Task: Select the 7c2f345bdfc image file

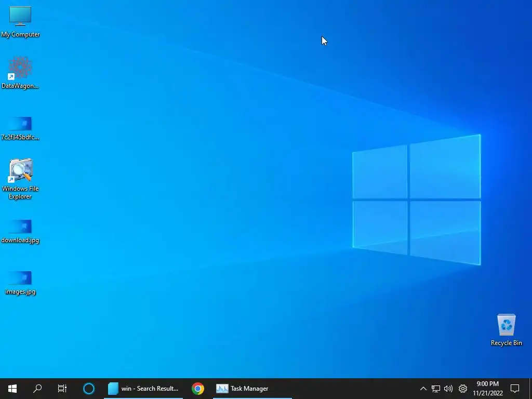Action: (20, 128)
